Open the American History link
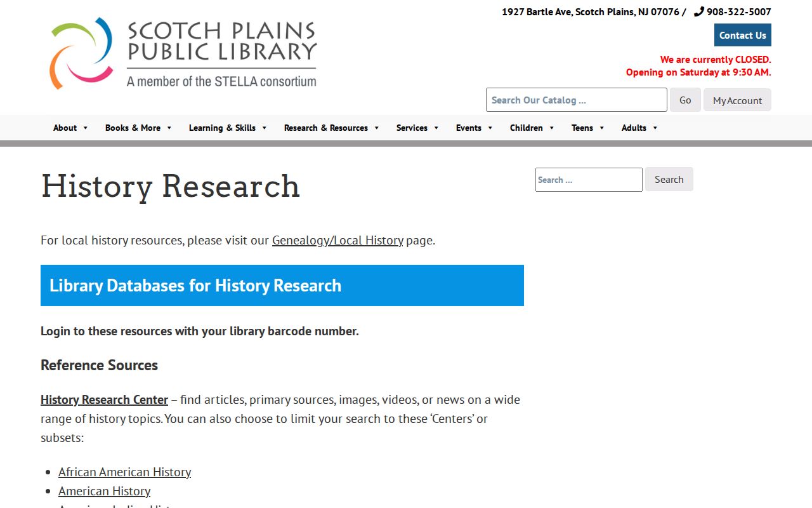Viewport: 812px width, 508px height. [104, 491]
